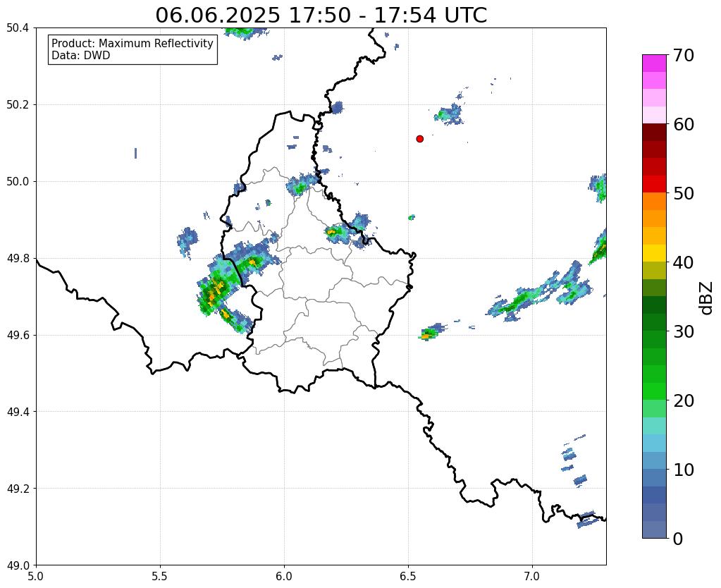Click the 'Data: DWD' label

[80, 56]
